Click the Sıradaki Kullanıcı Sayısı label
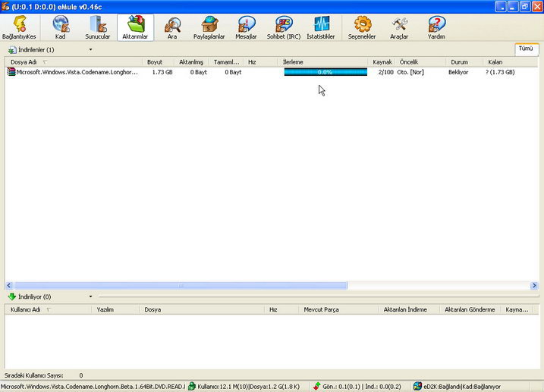Screen dimensions: 544x392 tap(33, 375)
